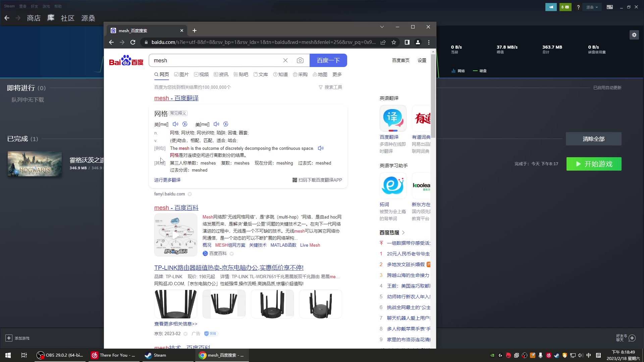The height and width of the screenshot is (362, 644).
Task: Go back in the Chrome browser
Action: click(x=111, y=42)
